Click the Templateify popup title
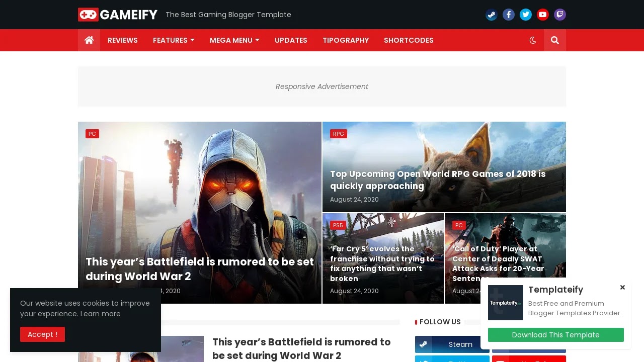 pos(555,290)
